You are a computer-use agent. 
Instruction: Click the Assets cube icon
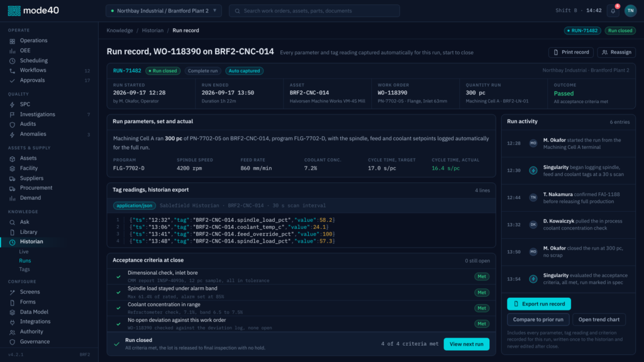coord(13,158)
